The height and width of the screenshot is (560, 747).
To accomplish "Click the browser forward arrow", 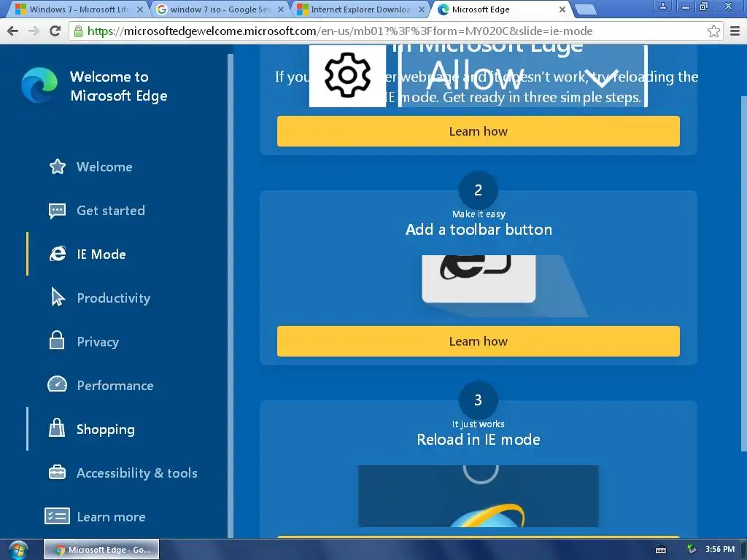I will (34, 31).
